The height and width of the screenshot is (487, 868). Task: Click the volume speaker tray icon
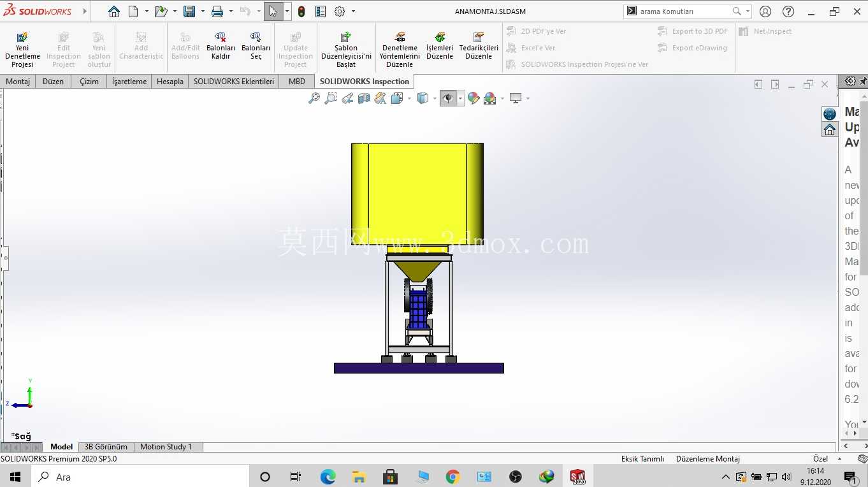tap(786, 477)
